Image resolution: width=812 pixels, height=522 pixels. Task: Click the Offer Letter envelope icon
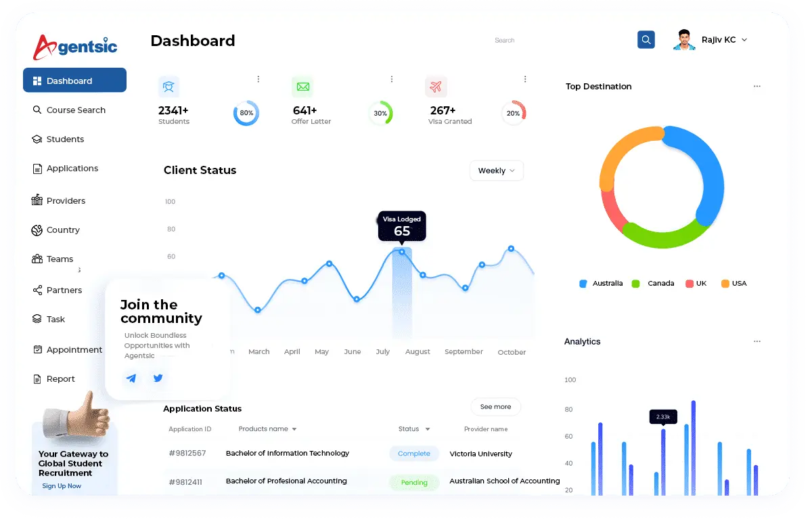pyautogui.click(x=302, y=87)
